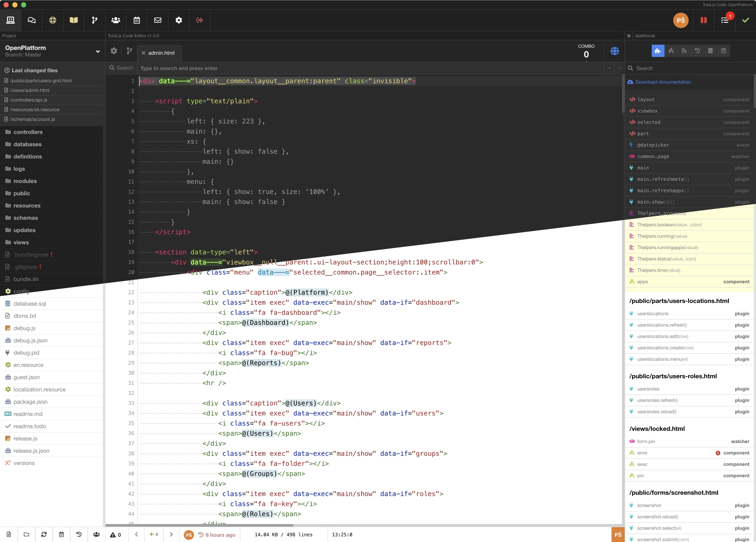Screen dimensions: 756x542
Task: Click the warnings triangle showing 0
Action: pyautogui.click(x=116, y=535)
